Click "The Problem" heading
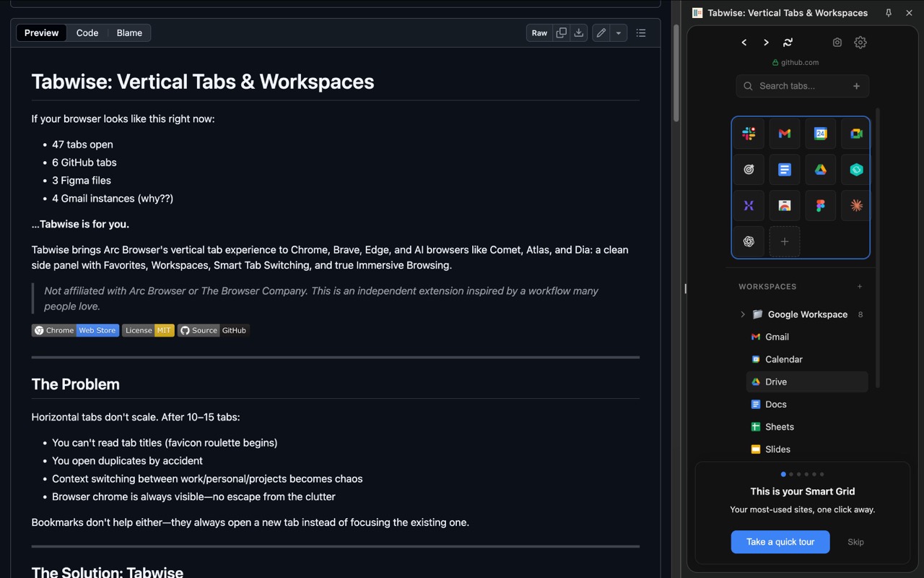This screenshot has width=924, height=578. click(x=76, y=384)
